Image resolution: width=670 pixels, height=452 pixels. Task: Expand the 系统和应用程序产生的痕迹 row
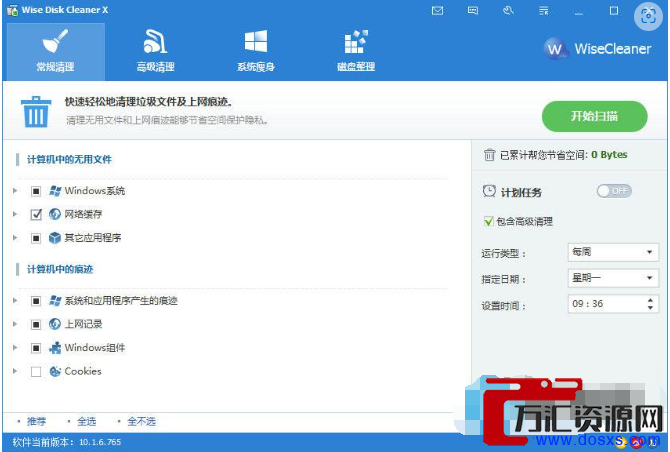click(x=15, y=300)
